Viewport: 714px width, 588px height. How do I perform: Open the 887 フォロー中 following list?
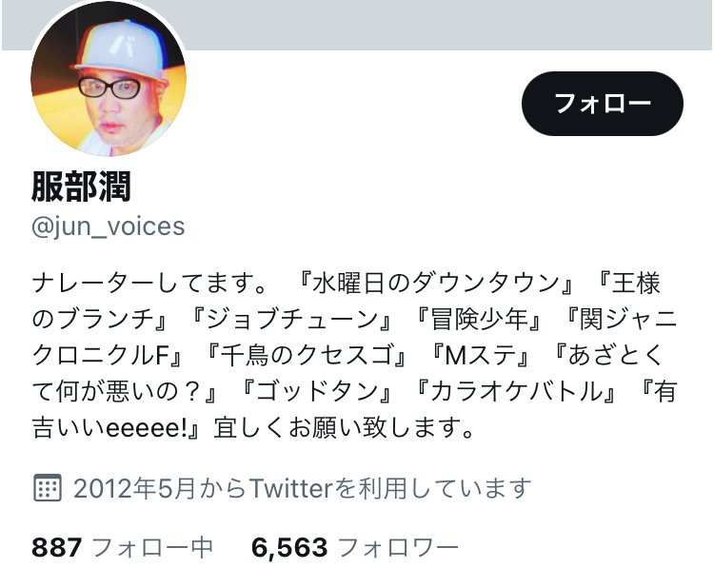(123, 547)
